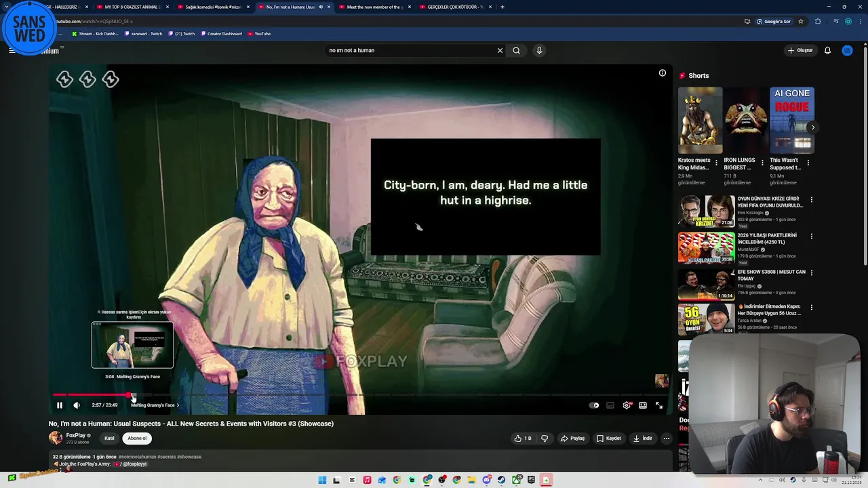Open options for İndirimler Bitmeden Kapın video

[x=811, y=308]
